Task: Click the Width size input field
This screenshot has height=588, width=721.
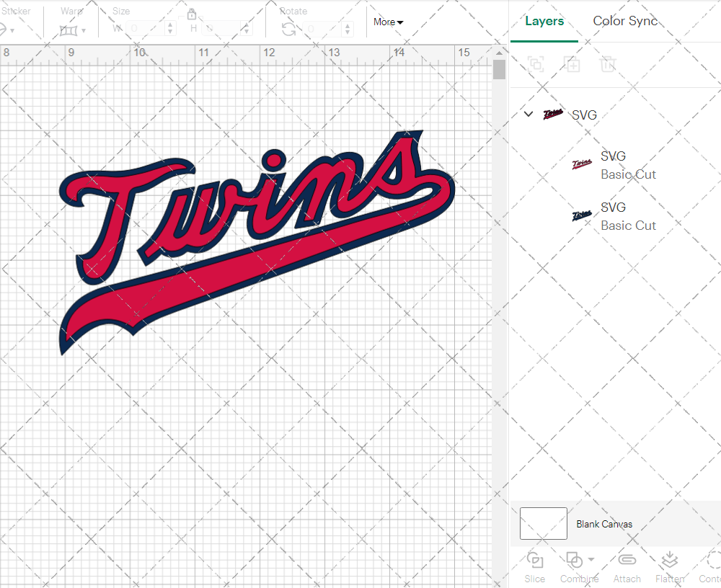Action: click(146, 29)
